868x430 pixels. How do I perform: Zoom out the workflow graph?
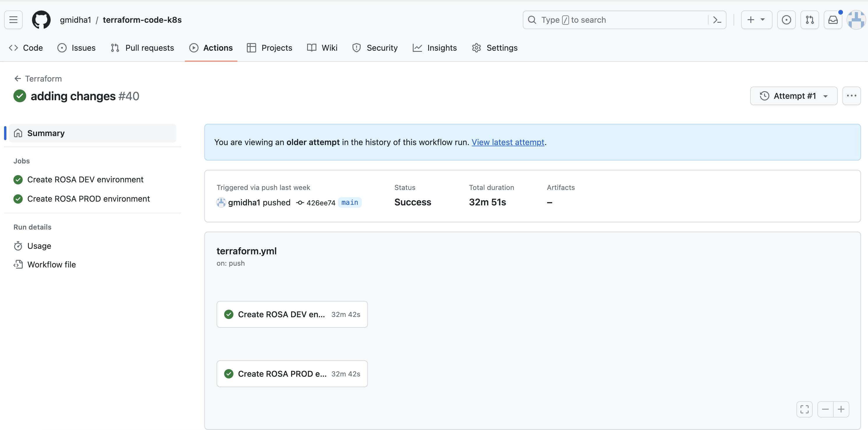tap(825, 409)
